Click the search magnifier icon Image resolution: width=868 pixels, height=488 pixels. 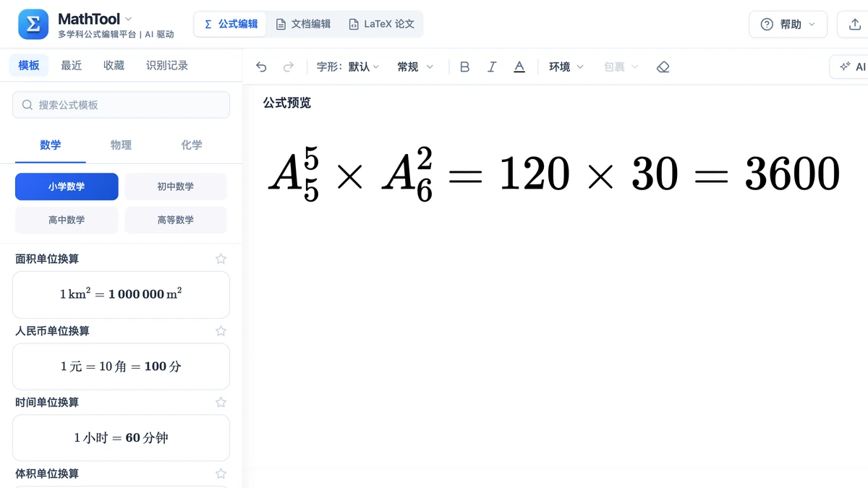click(x=27, y=105)
